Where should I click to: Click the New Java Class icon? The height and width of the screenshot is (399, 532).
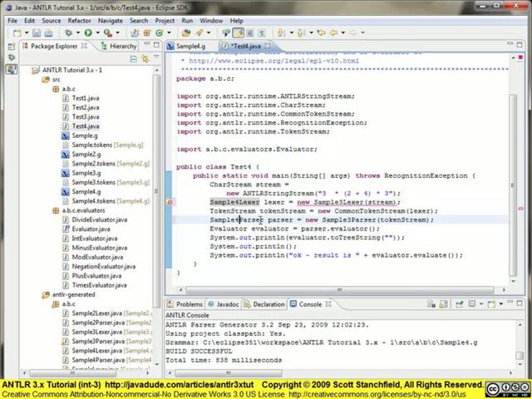(x=159, y=33)
